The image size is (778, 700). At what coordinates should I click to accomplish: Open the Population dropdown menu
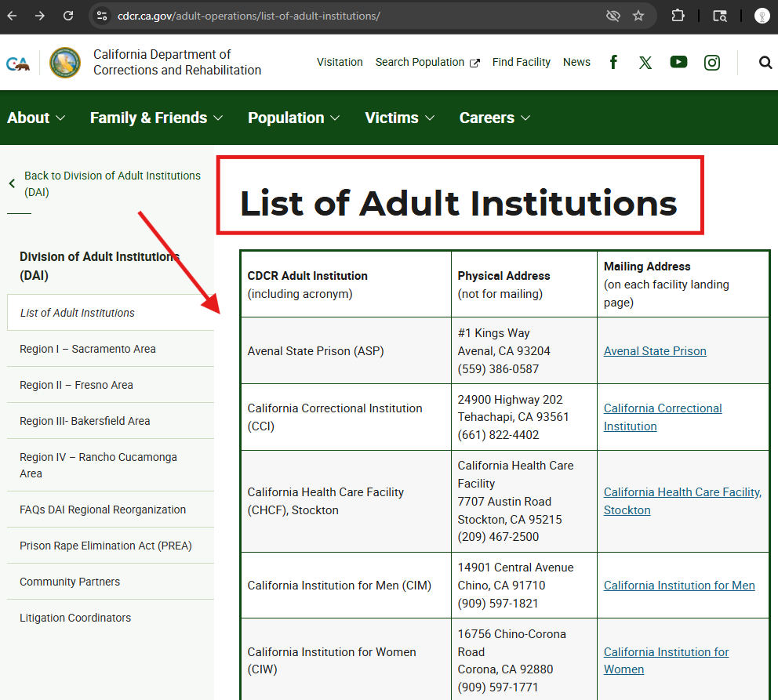[294, 118]
